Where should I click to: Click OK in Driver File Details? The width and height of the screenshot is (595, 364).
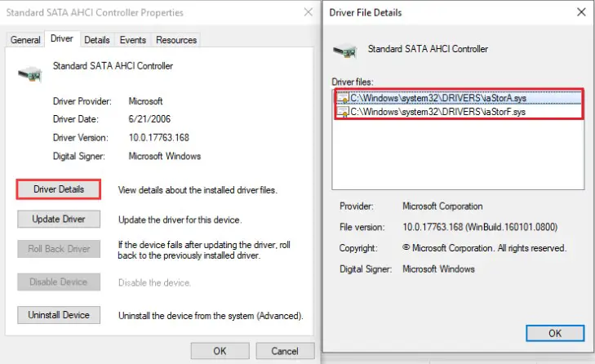(555, 333)
